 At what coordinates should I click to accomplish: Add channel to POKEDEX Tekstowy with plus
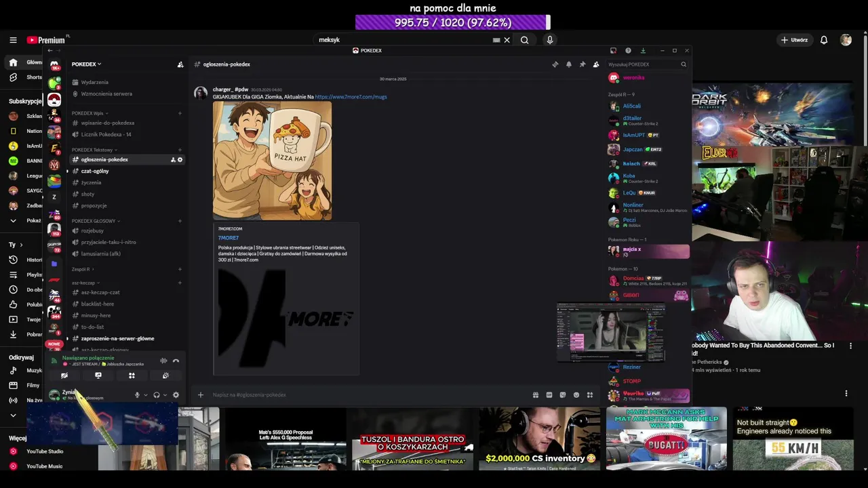[180, 150]
